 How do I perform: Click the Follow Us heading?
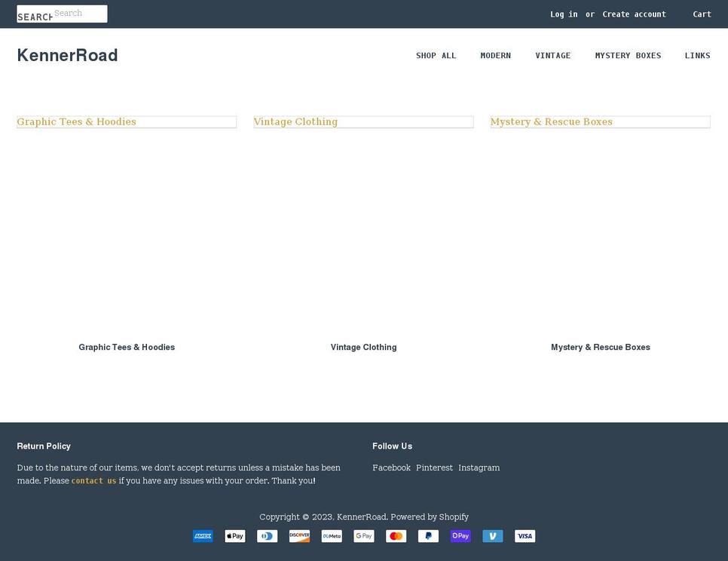[x=393, y=446]
